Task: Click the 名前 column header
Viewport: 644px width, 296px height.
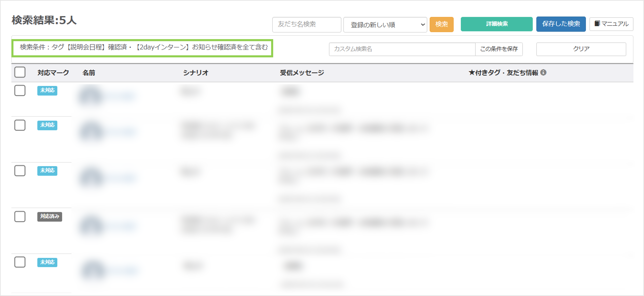Action: coord(89,73)
